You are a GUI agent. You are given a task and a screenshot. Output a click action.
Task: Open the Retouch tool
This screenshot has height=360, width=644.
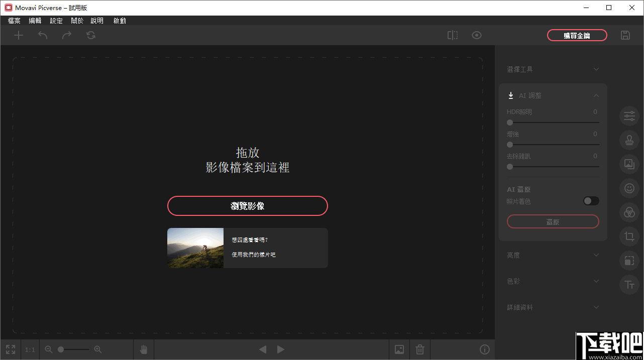[629, 140]
